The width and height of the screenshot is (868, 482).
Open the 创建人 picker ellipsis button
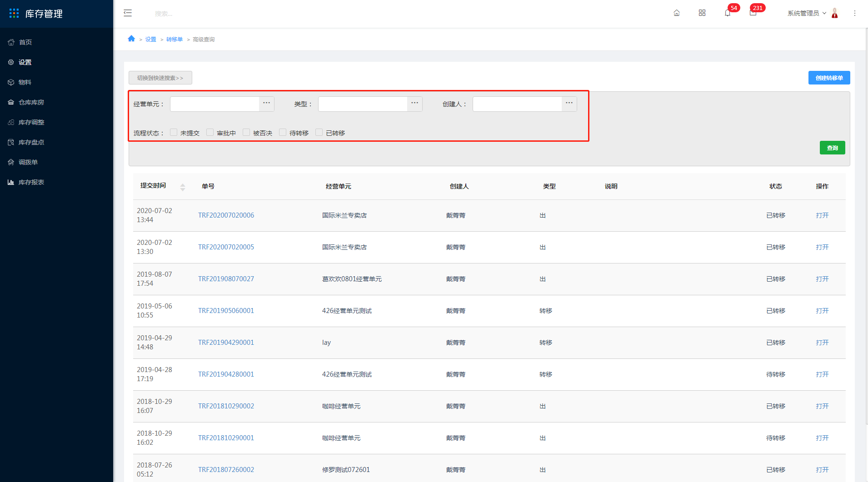(569, 104)
